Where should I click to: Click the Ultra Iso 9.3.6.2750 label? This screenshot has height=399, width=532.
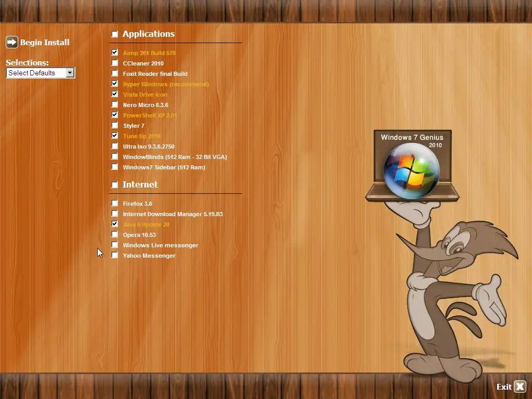click(149, 147)
